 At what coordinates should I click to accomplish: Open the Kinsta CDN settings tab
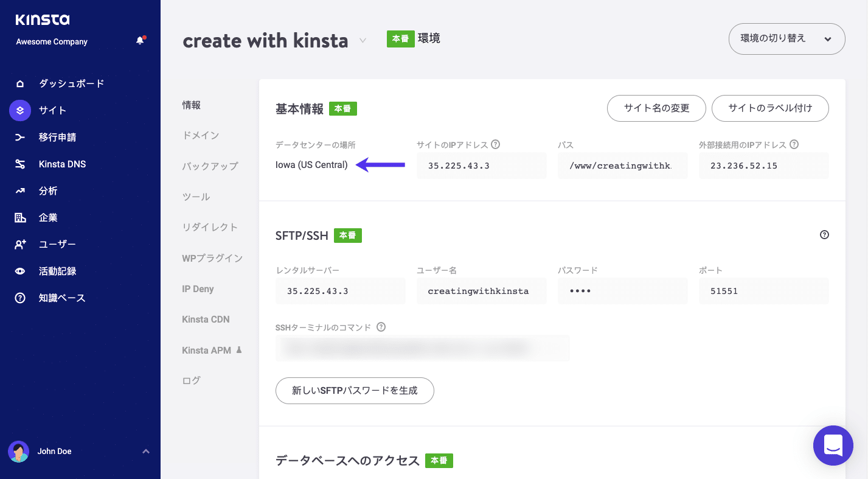pos(207,319)
